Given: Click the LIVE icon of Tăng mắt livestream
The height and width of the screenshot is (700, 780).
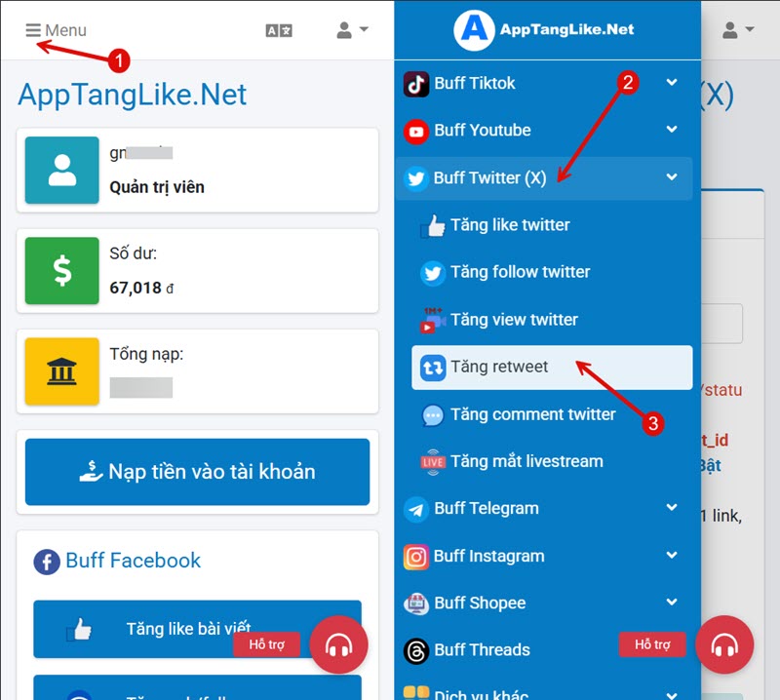Looking at the screenshot, I should tap(433, 462).
